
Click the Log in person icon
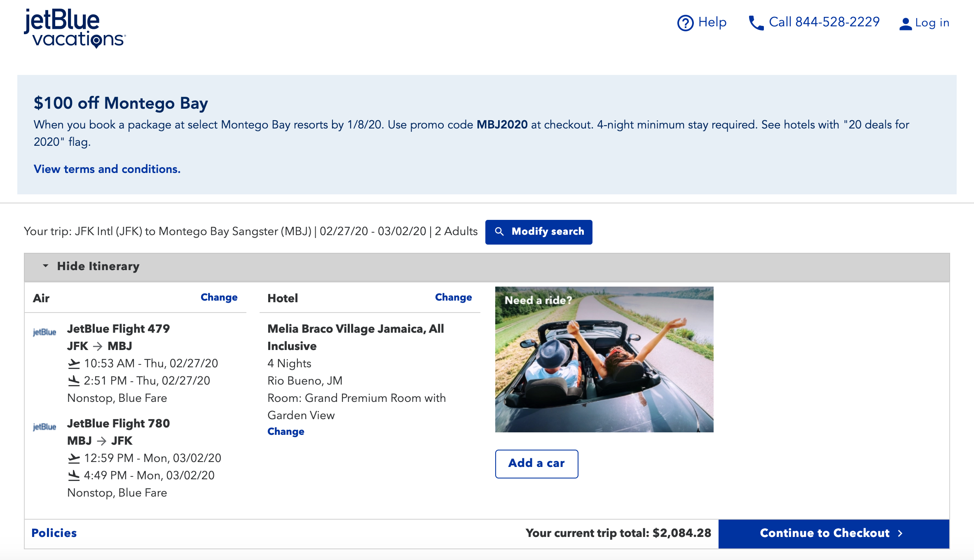[905, 23]
